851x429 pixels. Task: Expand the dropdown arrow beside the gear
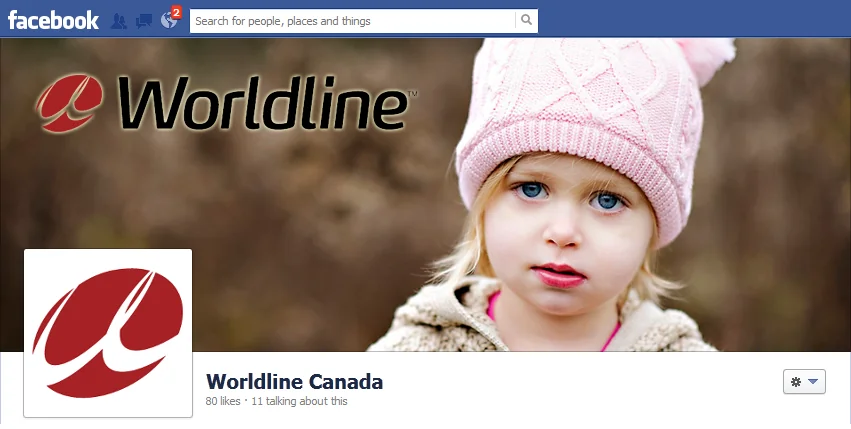pos(812,382)
